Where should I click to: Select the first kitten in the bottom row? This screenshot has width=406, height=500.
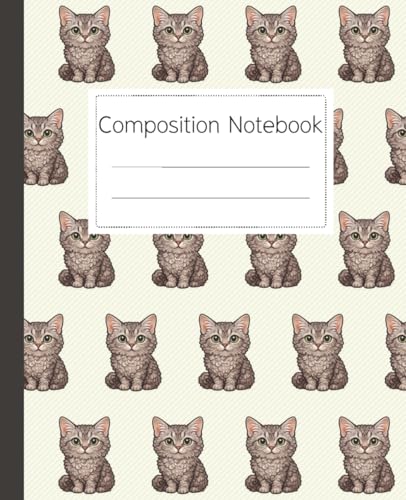[x=86, y=455]
